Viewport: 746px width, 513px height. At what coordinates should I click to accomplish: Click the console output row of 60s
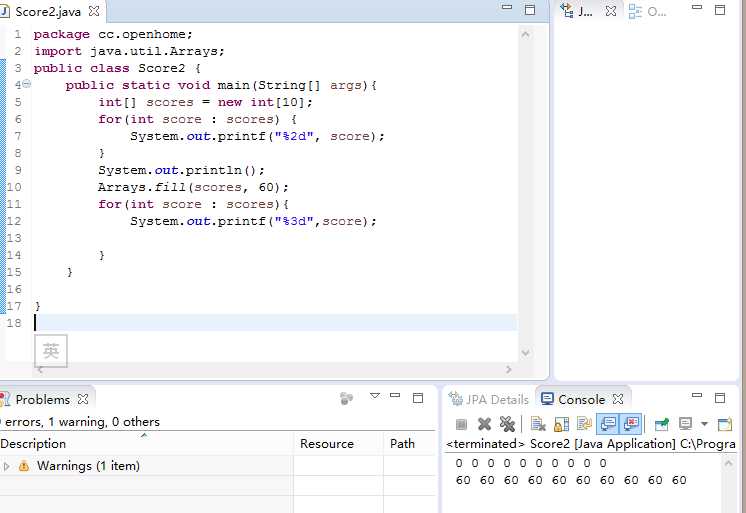point(571,480)
